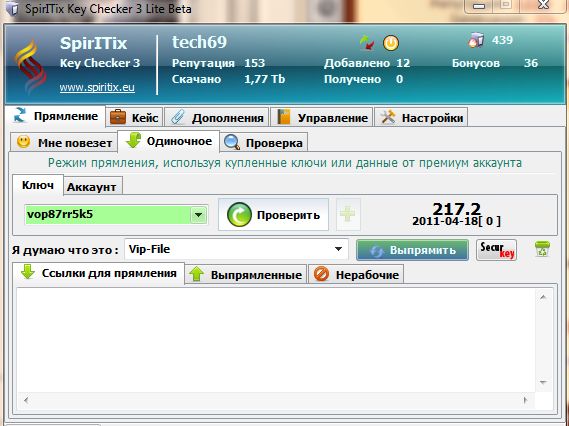Click the Добавлено 12 value
This screenshot has height=426, width=569.
pos(403,63)
